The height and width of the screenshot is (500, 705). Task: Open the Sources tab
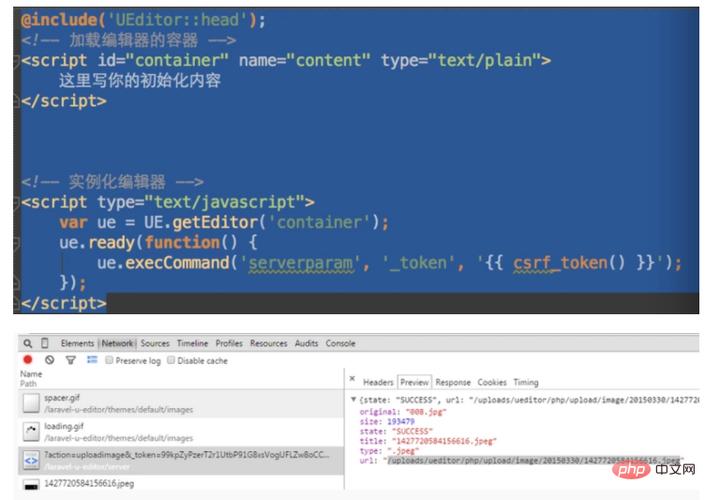(155, 344)
